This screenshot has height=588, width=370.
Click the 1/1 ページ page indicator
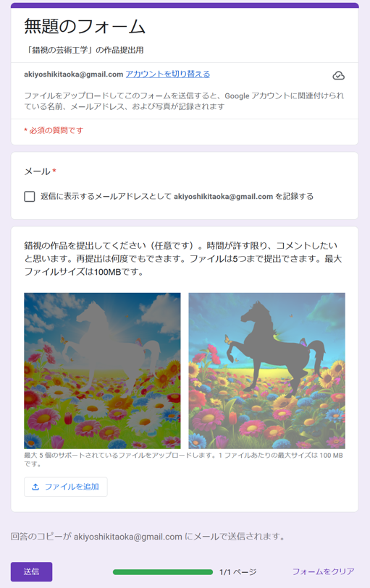point(238,572)
